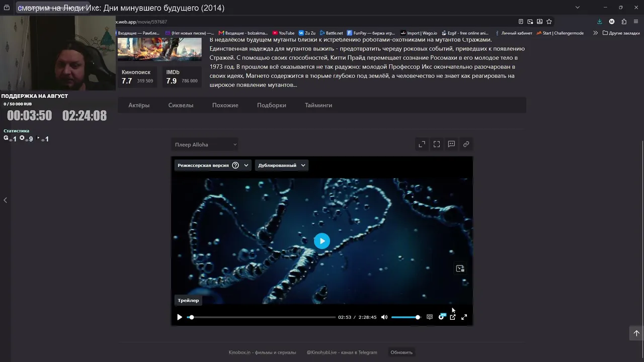Expand the Режиссерская версия dropdown
Image resolution: width=644 pixels, height=362 pixels.
pos(246,165)
